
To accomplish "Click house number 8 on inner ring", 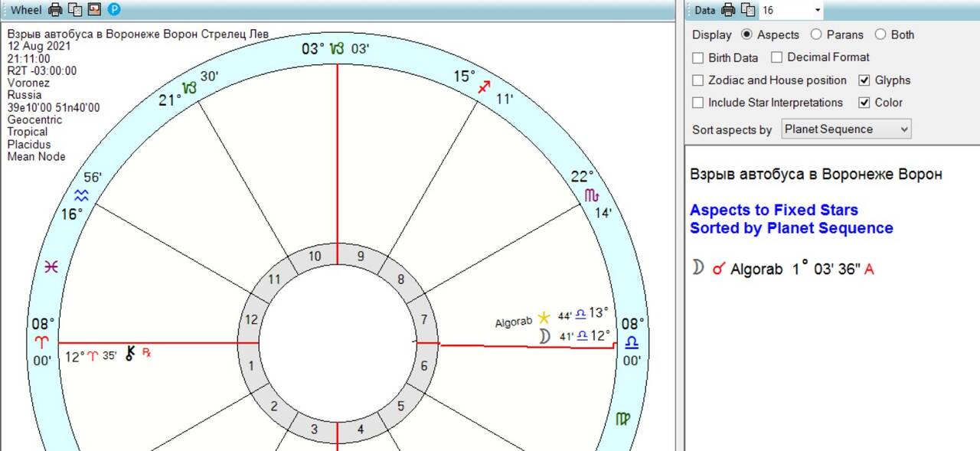I will (400, 279).
